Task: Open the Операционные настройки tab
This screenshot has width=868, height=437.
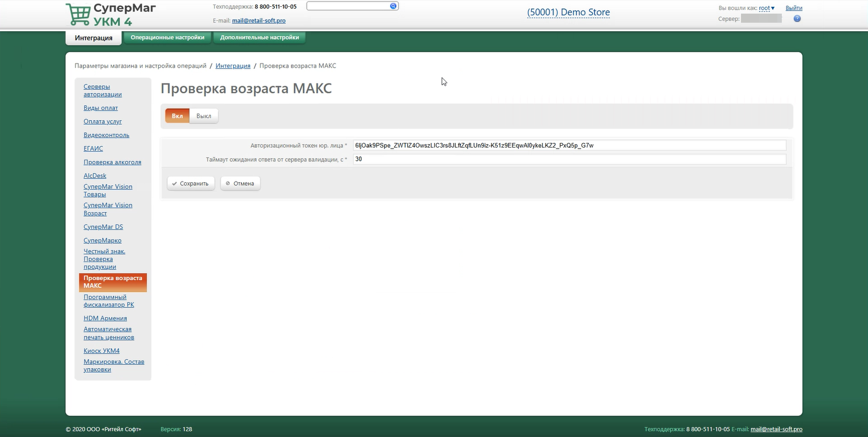Action: [x=167, y=37]
